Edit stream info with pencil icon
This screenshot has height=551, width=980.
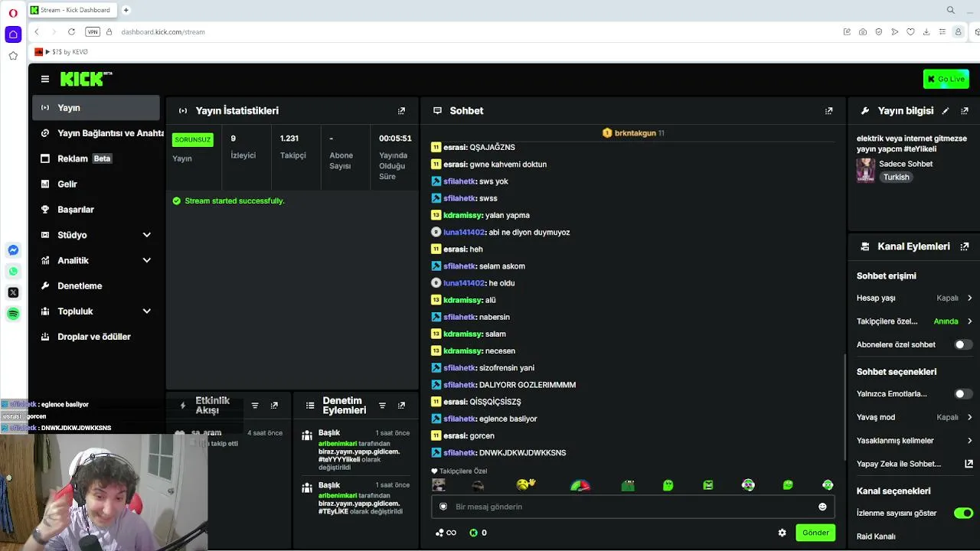click(x=946, y=111)
